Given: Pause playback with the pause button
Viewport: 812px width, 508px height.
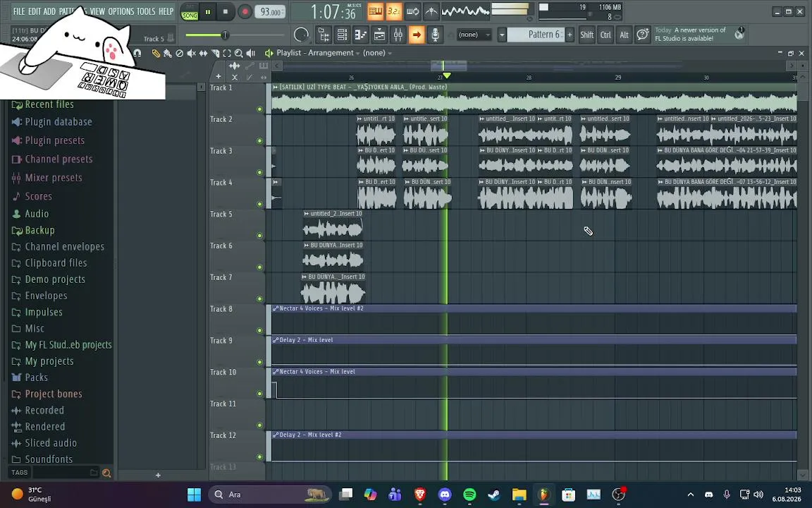Looking at the screenshot, I should click(x=208, y=12).
